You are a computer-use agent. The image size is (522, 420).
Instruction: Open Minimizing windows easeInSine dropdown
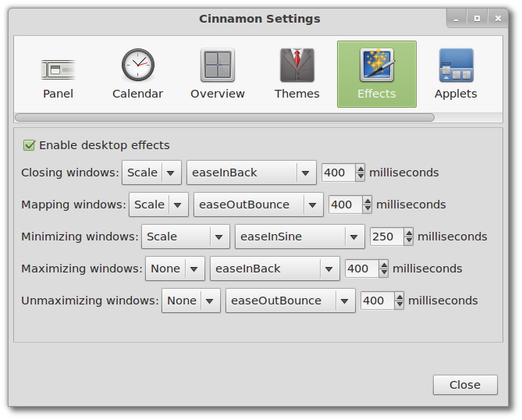pyautogui.click(x=299, y=237)
